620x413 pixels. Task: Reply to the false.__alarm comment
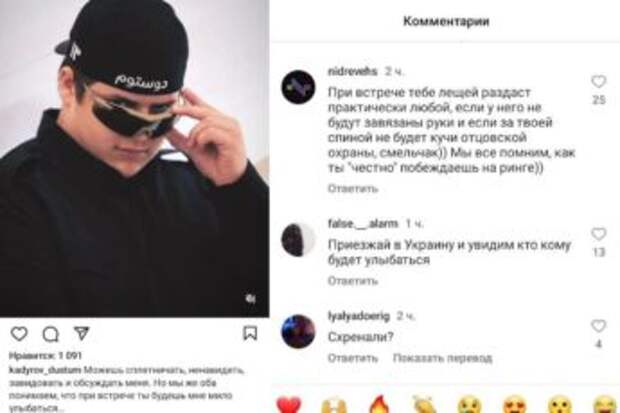(353, 281)
